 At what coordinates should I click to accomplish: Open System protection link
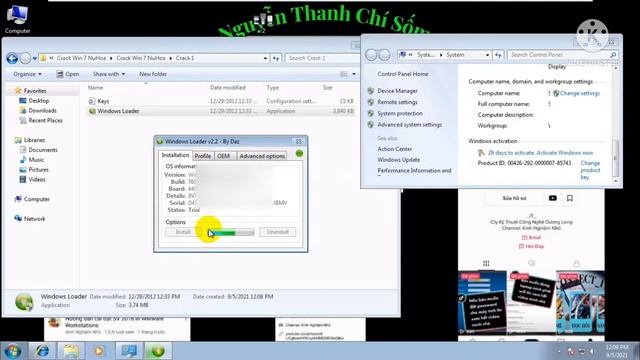(400, 113)
